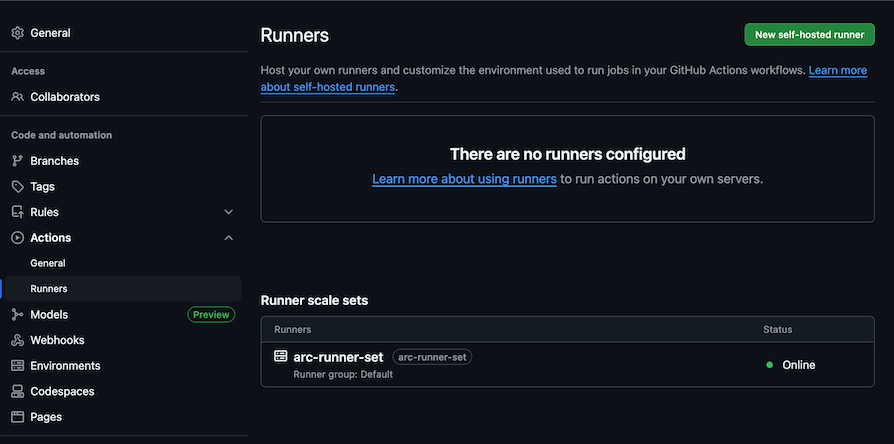
Task: Click the Models icon in sidebar
Action: 18,315
